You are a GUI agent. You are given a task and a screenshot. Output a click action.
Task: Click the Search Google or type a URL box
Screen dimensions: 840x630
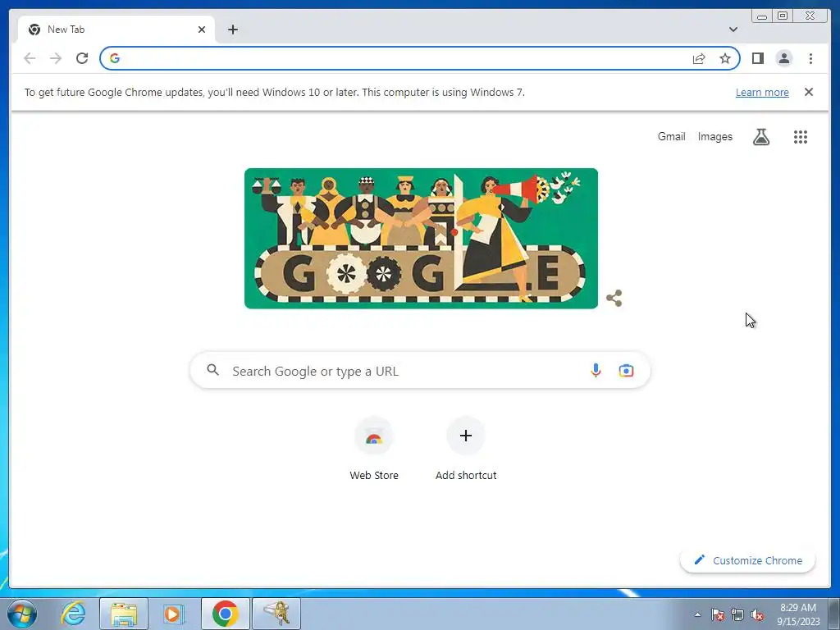(x=420, y=370)
